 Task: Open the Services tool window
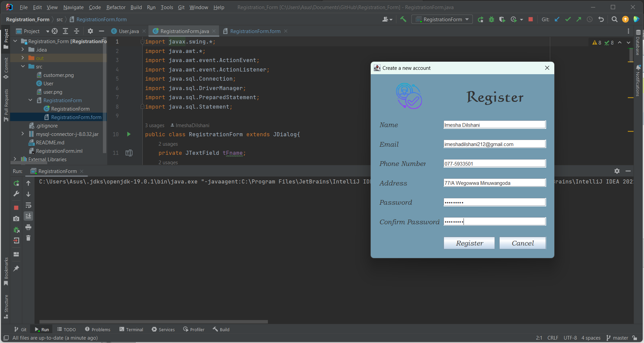click(163, 330)
